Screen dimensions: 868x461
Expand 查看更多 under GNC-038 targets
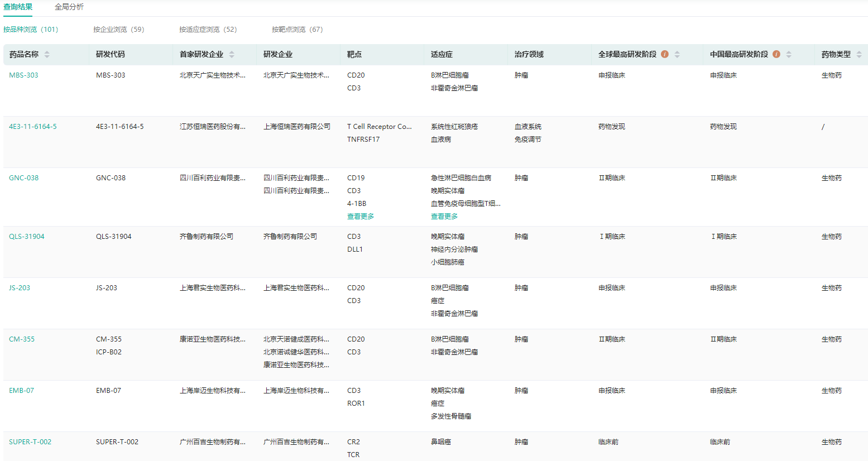pyautogui.click(x=361, y=217)
